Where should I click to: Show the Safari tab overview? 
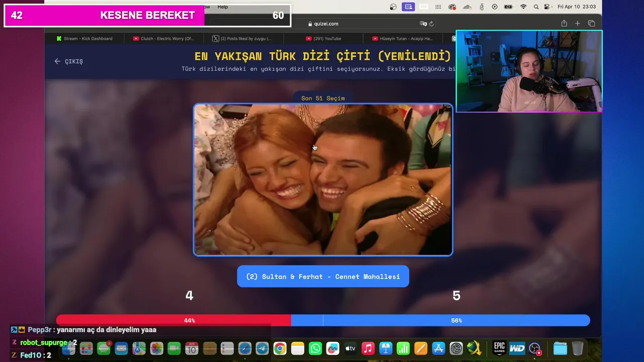pyautogui.click(x=592, y=23)
